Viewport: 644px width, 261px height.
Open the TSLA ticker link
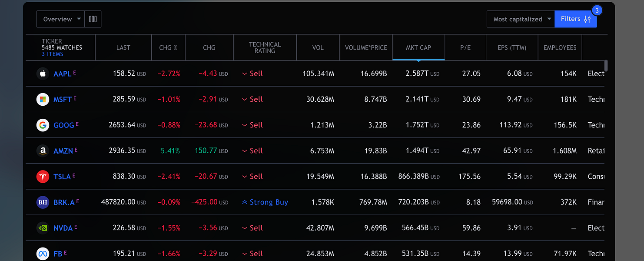[62, 176]
